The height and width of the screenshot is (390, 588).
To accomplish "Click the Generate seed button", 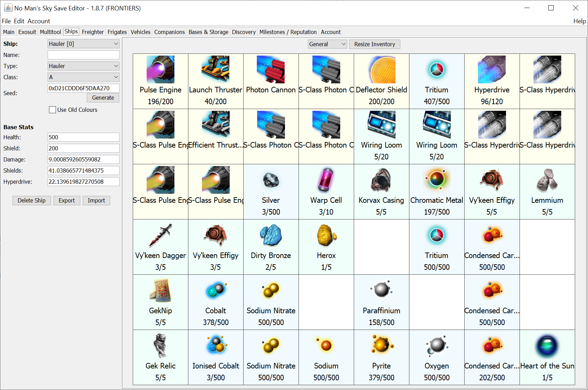I will pos(103,98).
